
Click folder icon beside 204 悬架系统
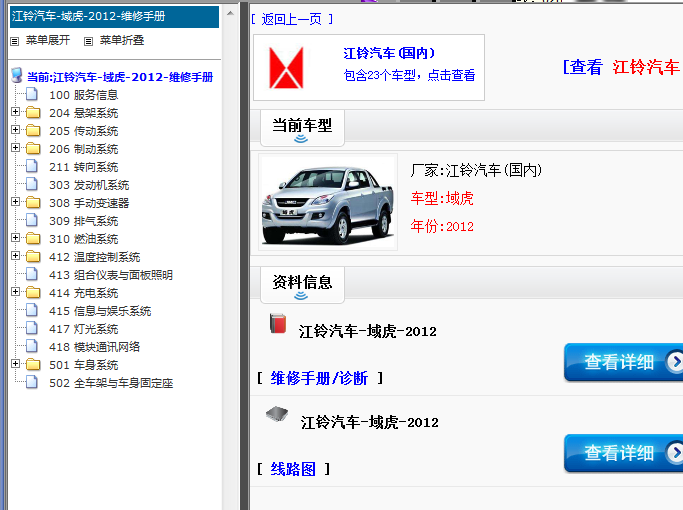(33, 113)
